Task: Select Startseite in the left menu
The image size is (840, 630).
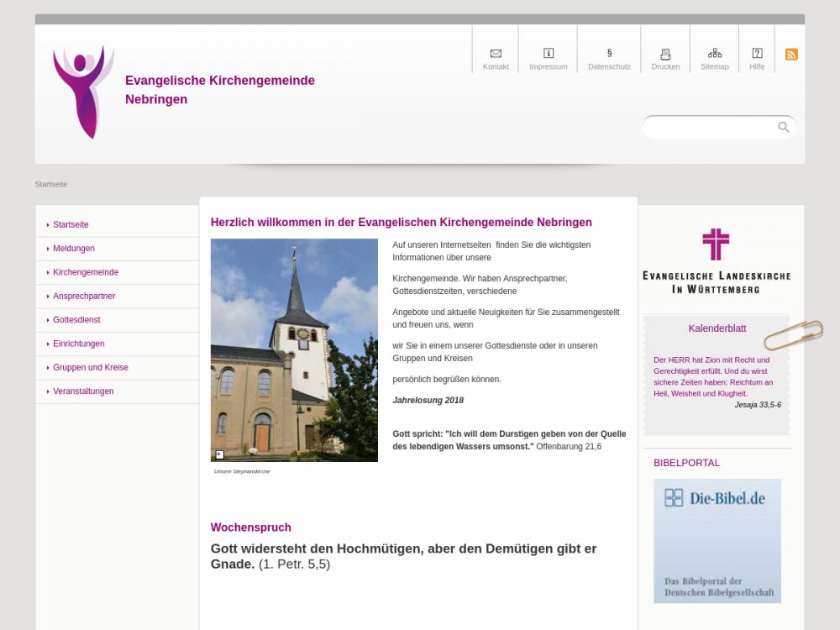Action: pos(71,225)
